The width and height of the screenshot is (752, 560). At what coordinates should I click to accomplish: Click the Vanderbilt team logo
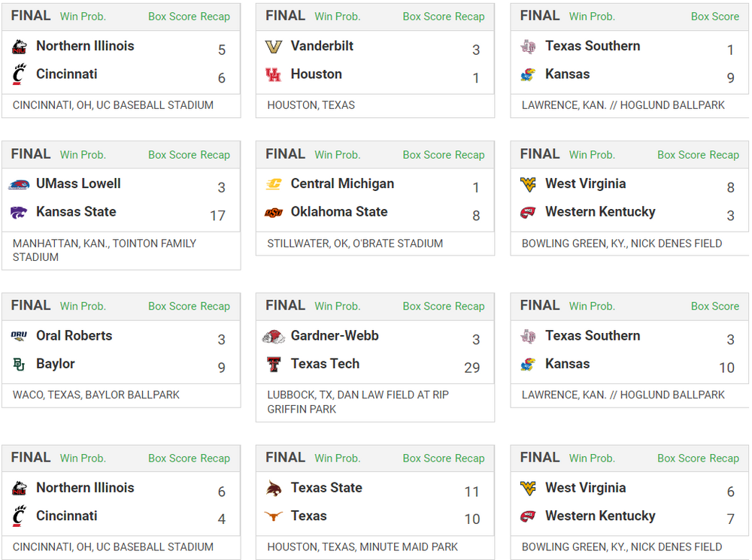pos(273,47)
